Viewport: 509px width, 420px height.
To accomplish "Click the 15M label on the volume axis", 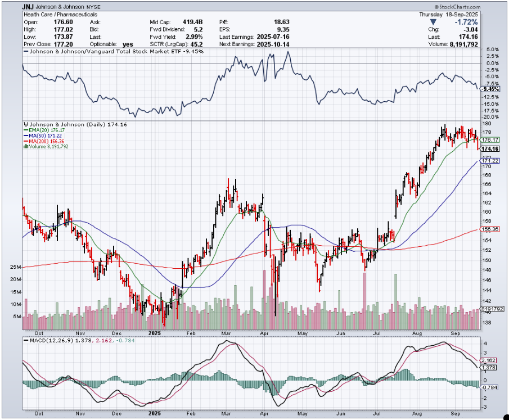I will pos(16,292).
